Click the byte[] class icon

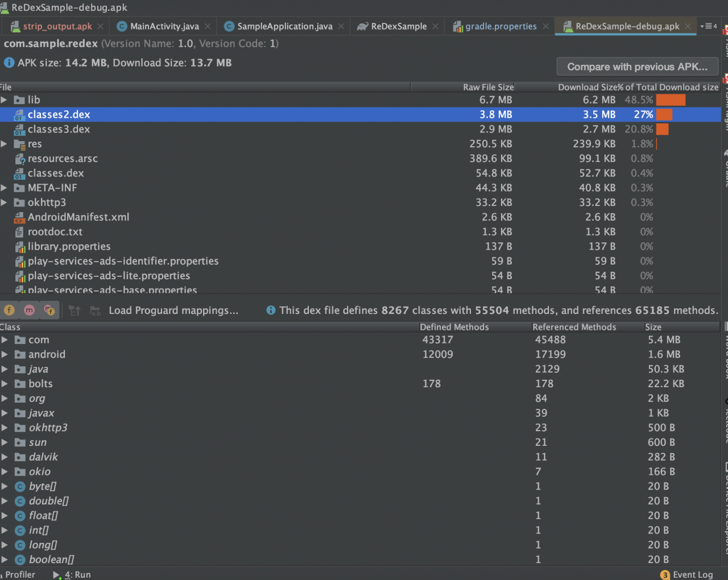click(20, 487)
